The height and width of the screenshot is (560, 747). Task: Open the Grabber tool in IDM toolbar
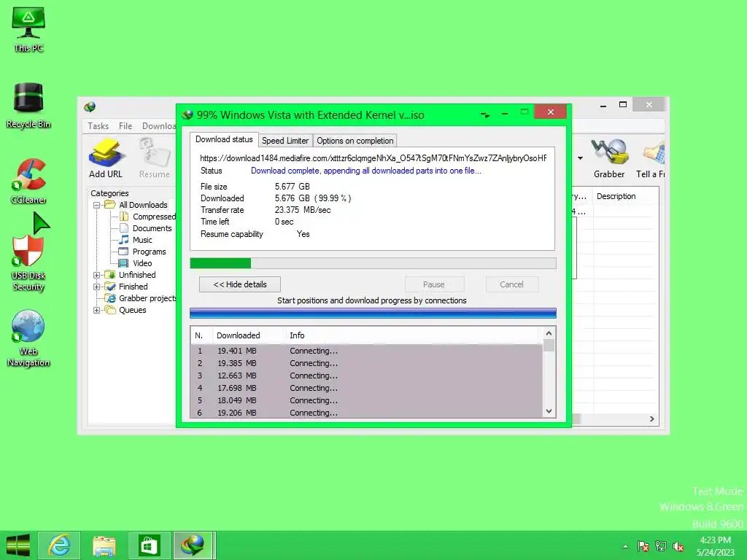pyautogui.click(x=609, y=158)
